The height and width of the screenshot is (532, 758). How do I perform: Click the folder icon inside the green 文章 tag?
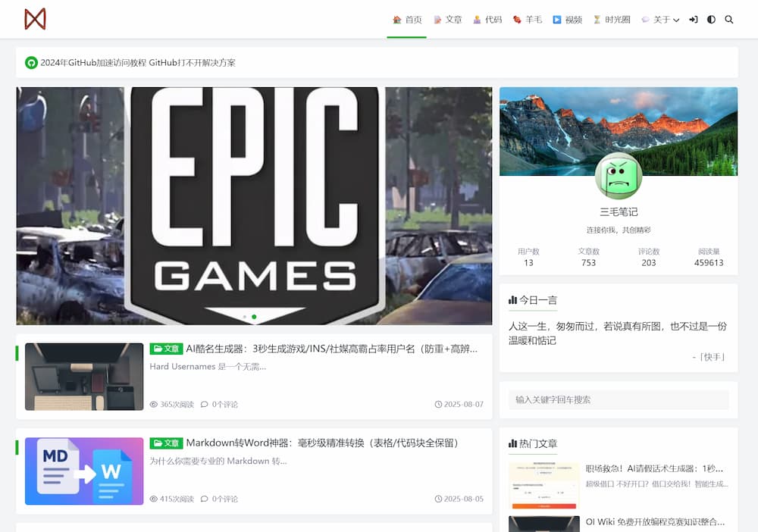[158, 349]
